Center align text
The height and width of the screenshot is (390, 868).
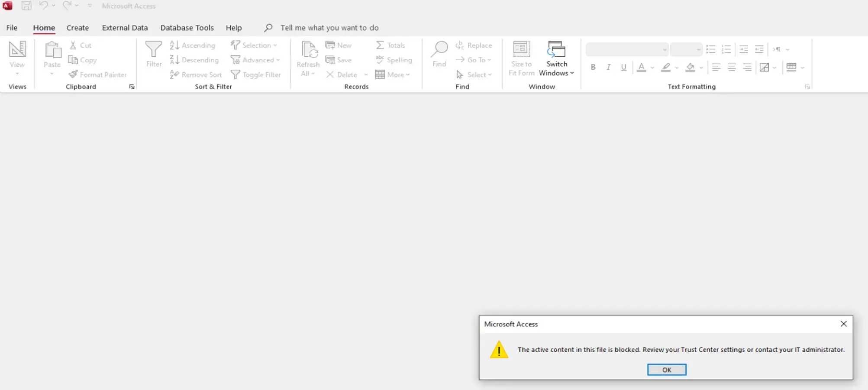pyautogui.click(x=732, y=67)
